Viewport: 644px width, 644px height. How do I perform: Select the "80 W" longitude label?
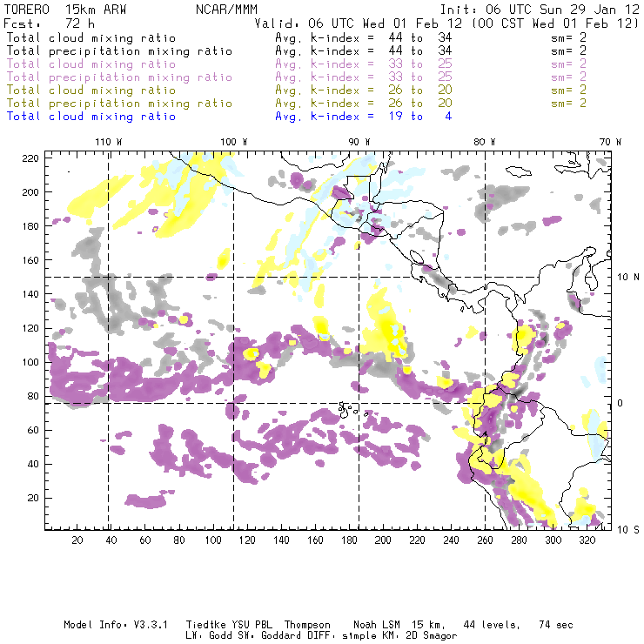point(485,142)
